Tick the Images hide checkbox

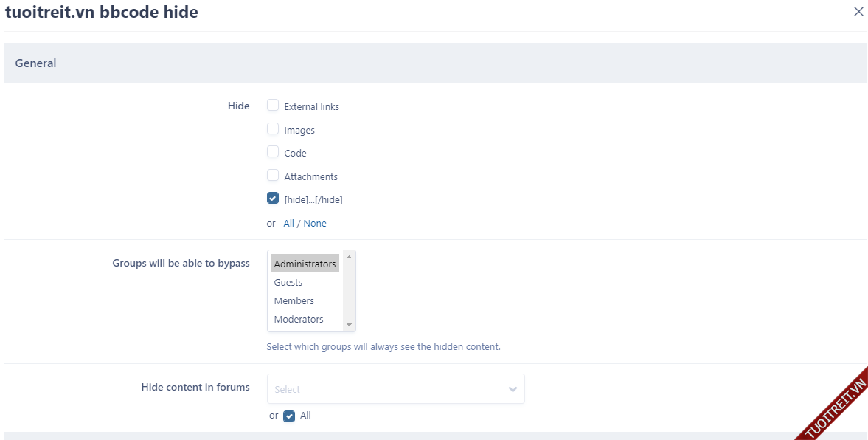point(273,129)
